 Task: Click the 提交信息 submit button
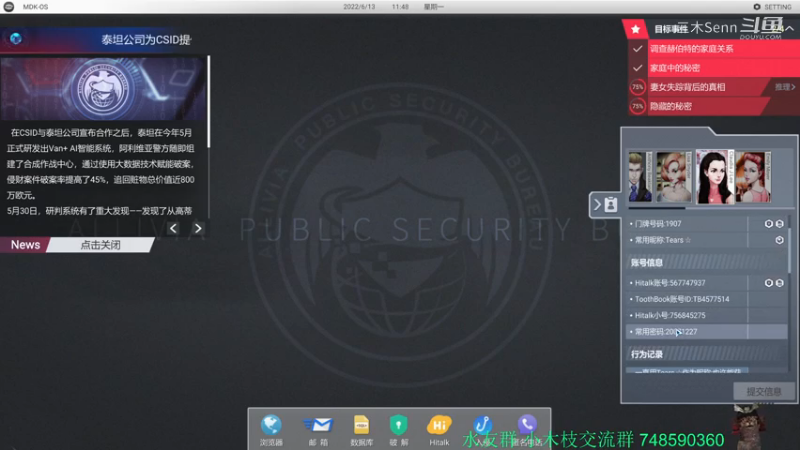[764, 391]
